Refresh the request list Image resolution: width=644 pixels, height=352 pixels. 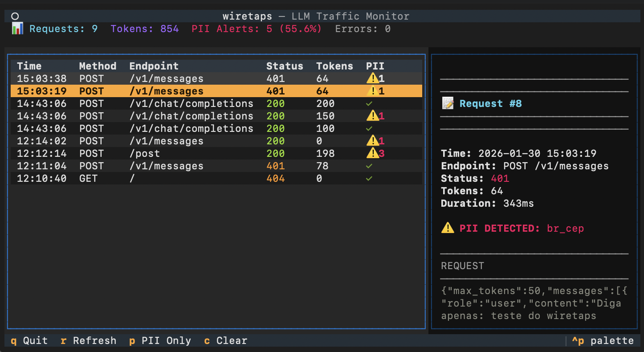point(88,340)
